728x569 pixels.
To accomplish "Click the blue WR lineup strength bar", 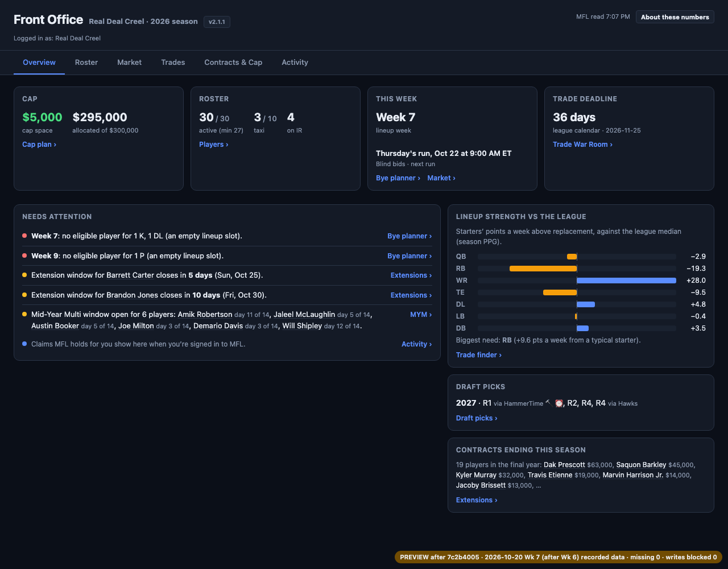I will tap(626, 281).
